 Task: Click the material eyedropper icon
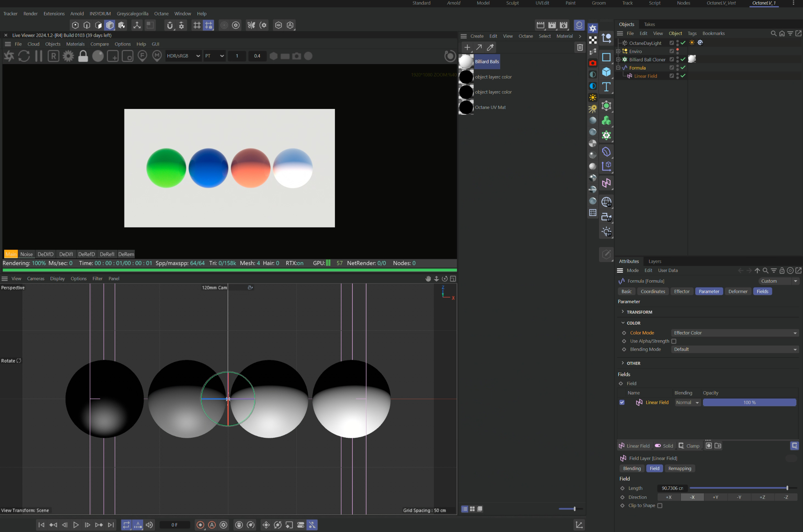click(490, 47)
